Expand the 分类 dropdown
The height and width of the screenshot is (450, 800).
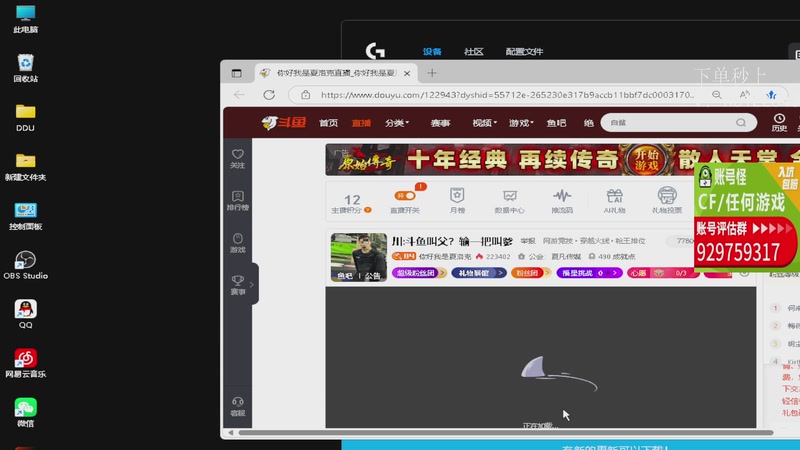pos(397,123)
